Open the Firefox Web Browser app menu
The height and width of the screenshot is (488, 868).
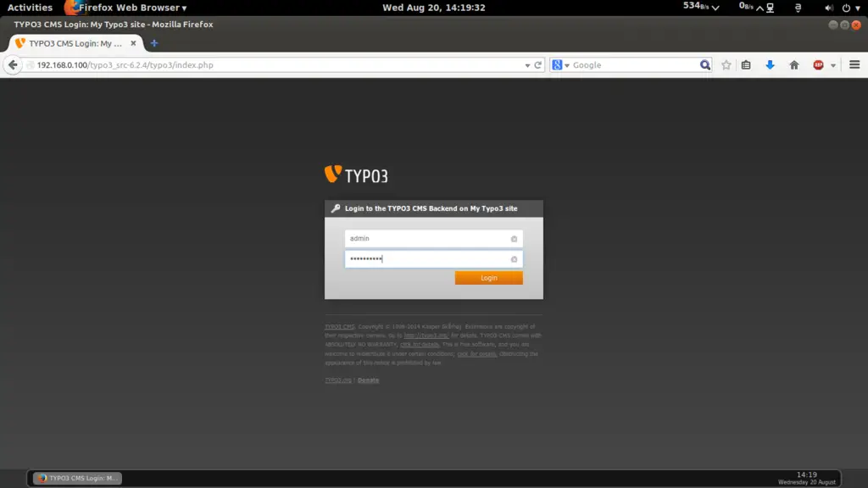pyautogui.click(x=126, y=8)
